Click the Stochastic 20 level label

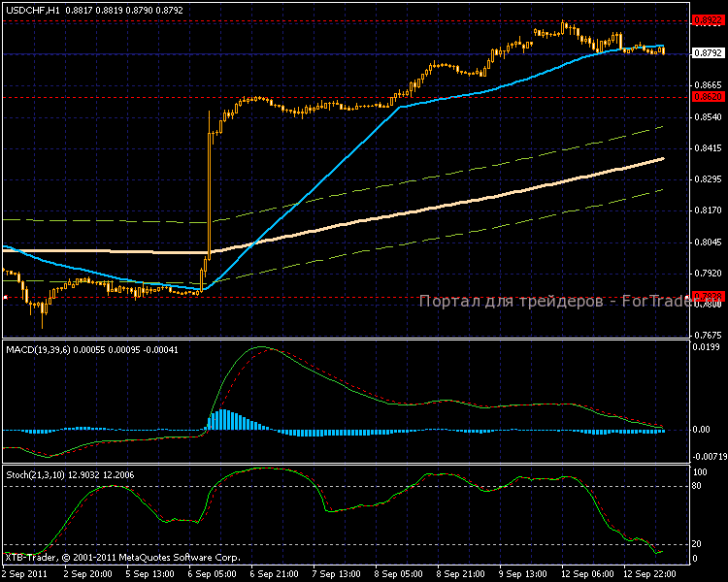(x=697, y=544)
